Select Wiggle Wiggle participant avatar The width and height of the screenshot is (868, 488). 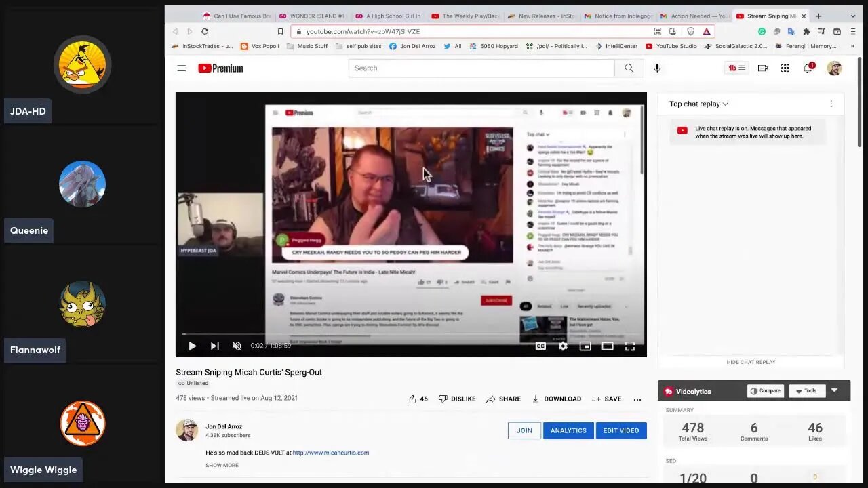tap(82, 424)
